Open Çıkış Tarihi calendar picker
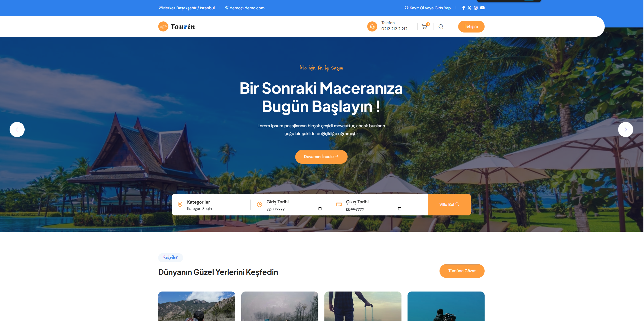Screen dimensions: 644x321 click(399, 209)
